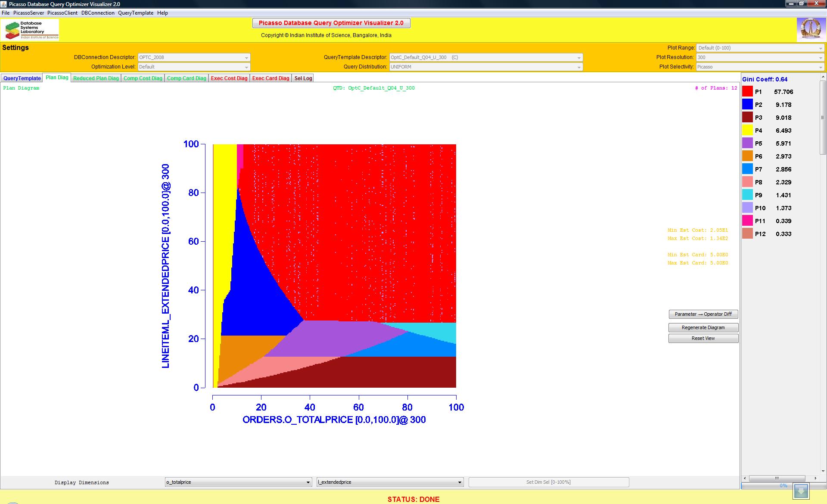The image size is (827, 504).
Task: Click the Parameter → Operator Diff button
Action: pos(703,314)
